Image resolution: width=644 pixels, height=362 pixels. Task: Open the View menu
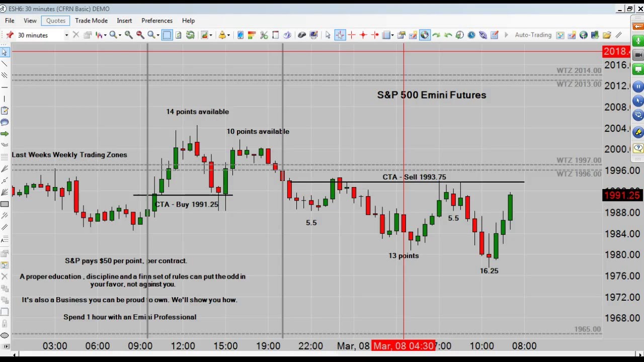click(30, 21)
